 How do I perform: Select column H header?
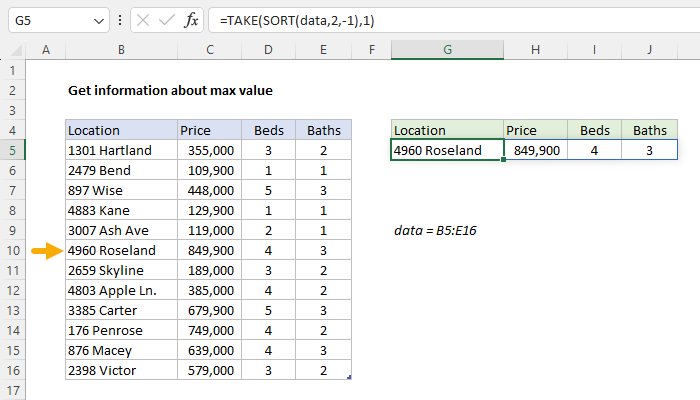point(535,50)
